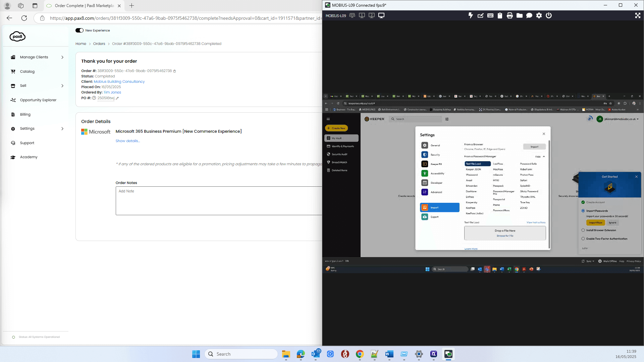Image resolution: width=644 pixels, height=362 pixels.
Task: Open the Accessibility settings in Keeper
Action: tap(440, 174)
